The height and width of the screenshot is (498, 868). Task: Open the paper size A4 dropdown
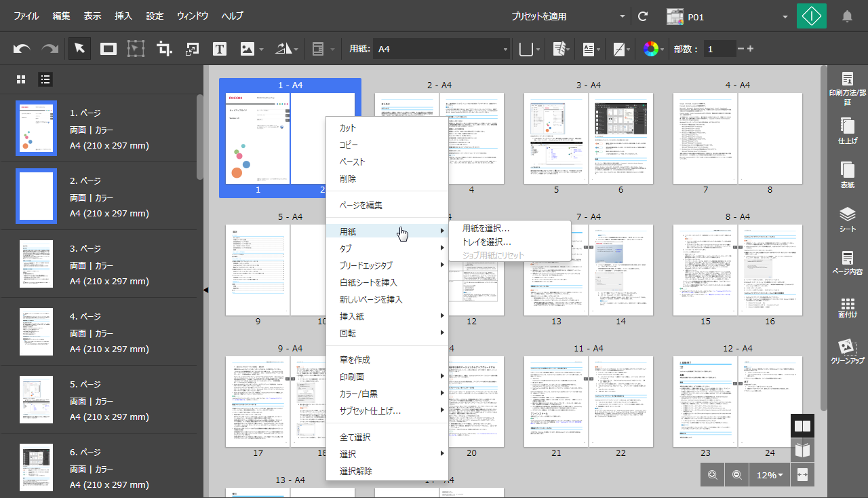coord(441,49)
